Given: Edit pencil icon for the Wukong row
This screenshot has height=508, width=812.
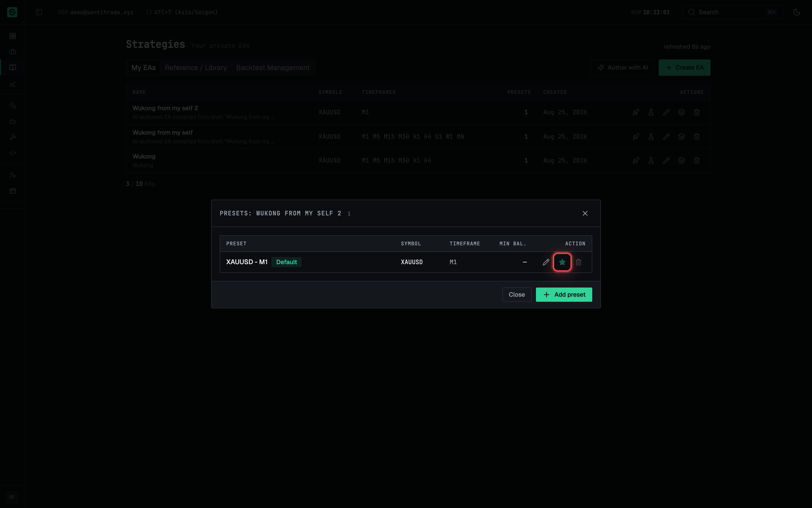Looking at the screenshot, I should (x=666, y=161).
